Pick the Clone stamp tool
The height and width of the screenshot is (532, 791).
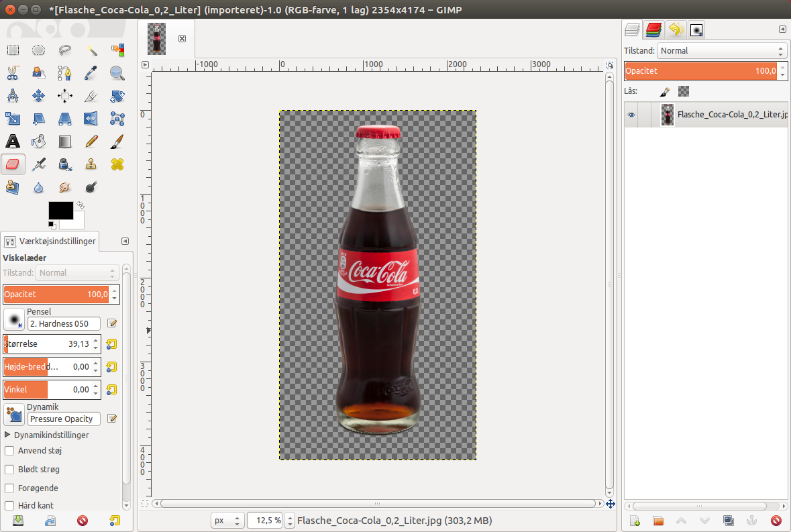[x=91, y=164]
